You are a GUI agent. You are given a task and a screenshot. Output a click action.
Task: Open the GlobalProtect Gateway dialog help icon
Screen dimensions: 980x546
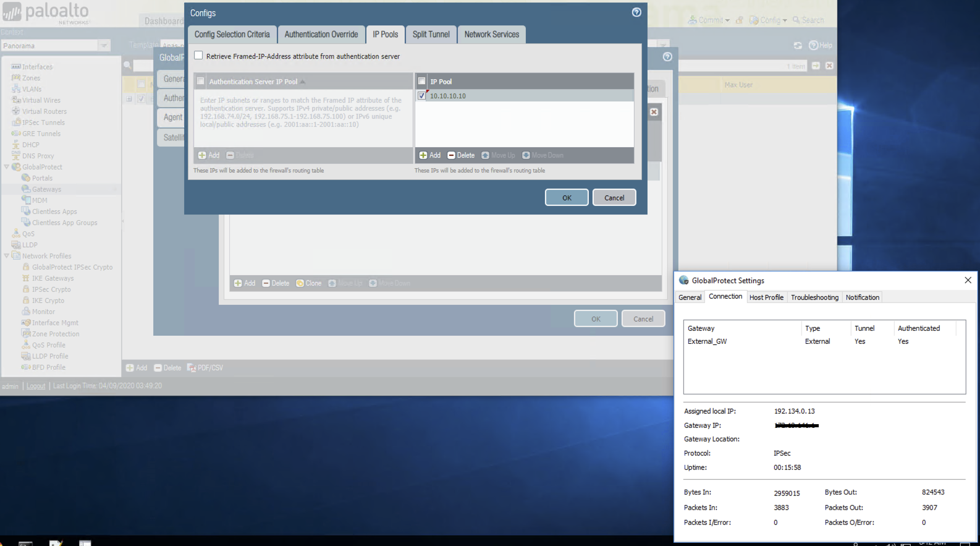coord(667,57)
